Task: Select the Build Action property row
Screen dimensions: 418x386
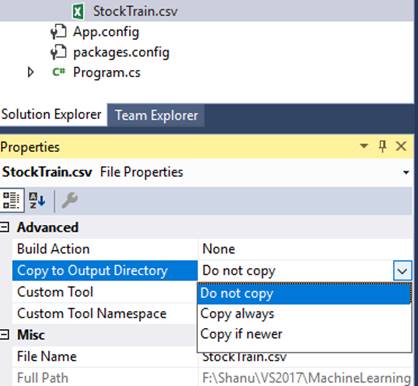Action: pyautogui.click(x=212, y=249)
